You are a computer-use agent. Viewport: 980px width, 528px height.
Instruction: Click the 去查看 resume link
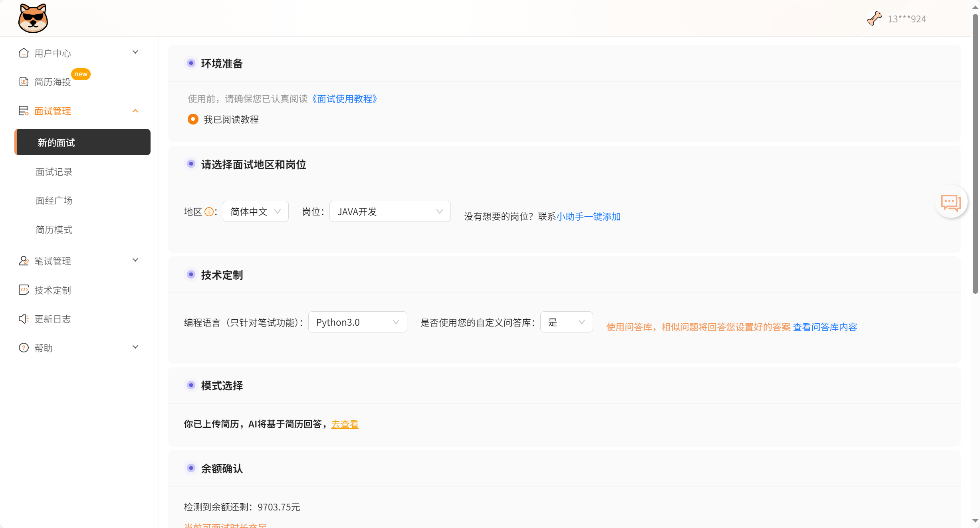click(345, 424)
